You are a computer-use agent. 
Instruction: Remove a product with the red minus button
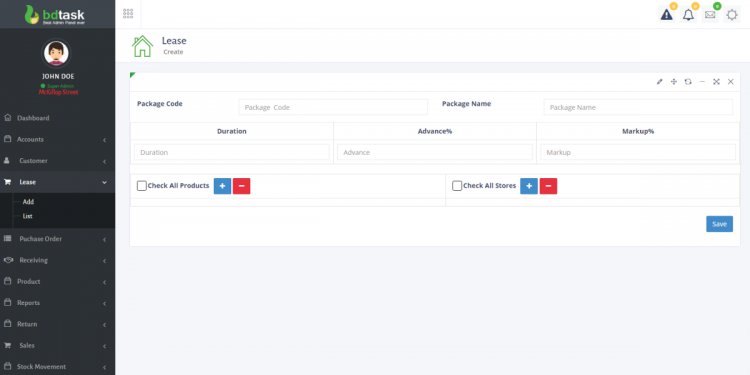click(x=242, y=186)
